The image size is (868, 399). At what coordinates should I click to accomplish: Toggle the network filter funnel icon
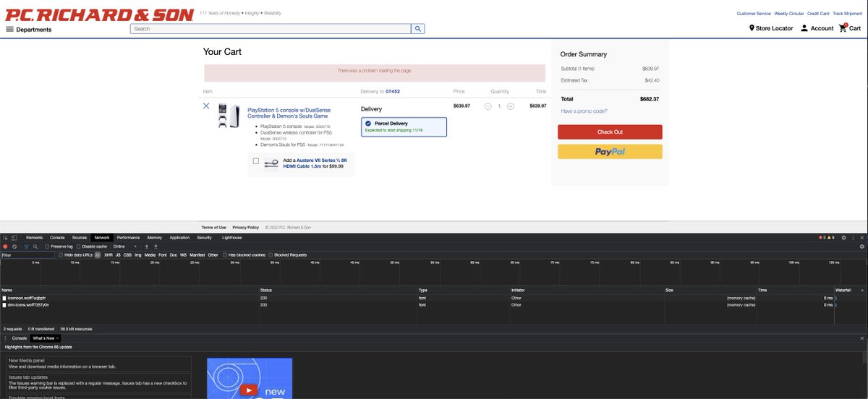click(x=26, y=246)
